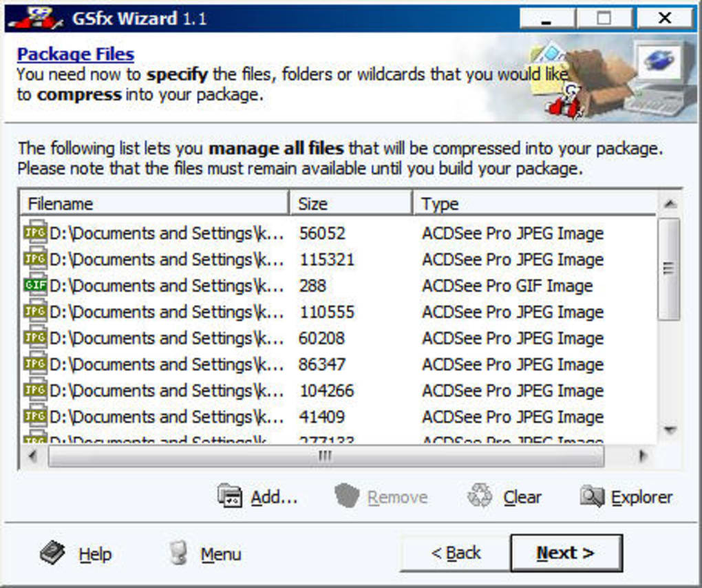Open Explorer for package files
This screenshot has height=588, width=702.
[x=626, y=496]
